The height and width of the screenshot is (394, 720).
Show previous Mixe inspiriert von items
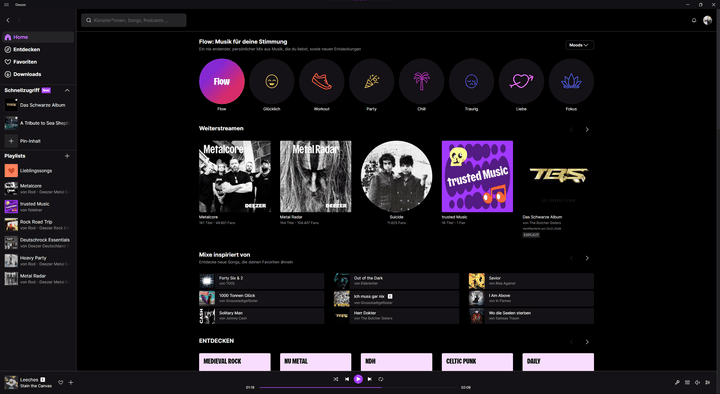click(571, 258)
